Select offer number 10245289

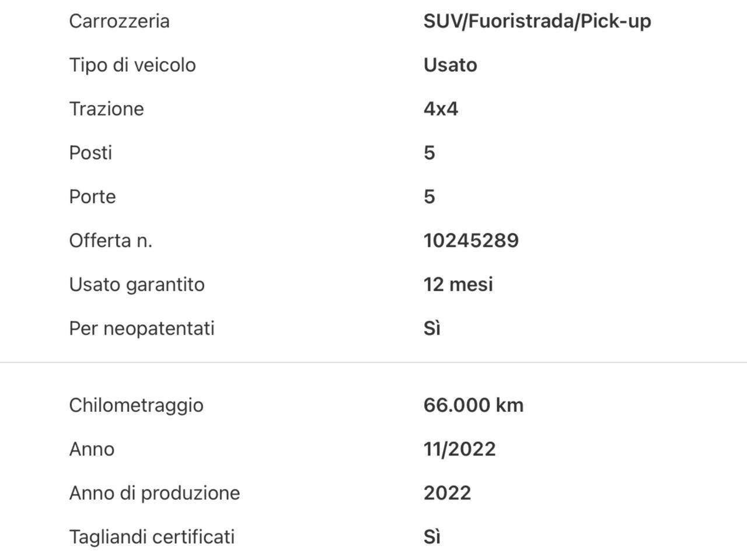[471, 240]
